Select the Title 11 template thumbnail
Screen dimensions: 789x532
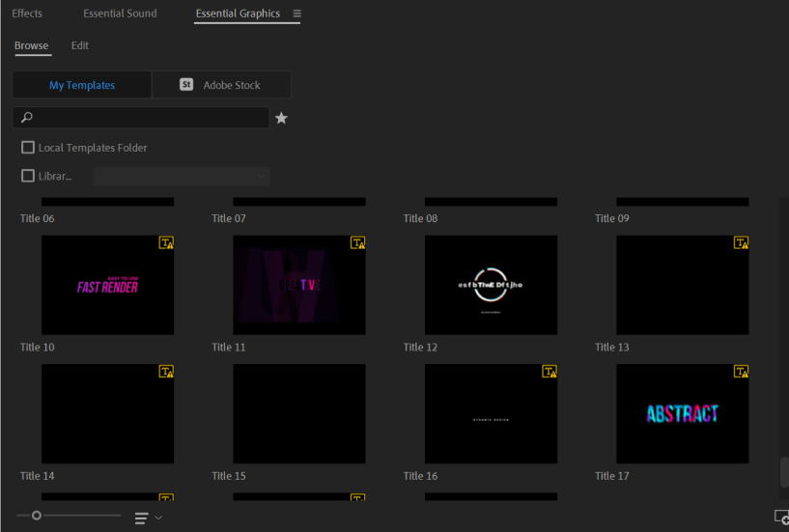point(299,285)
